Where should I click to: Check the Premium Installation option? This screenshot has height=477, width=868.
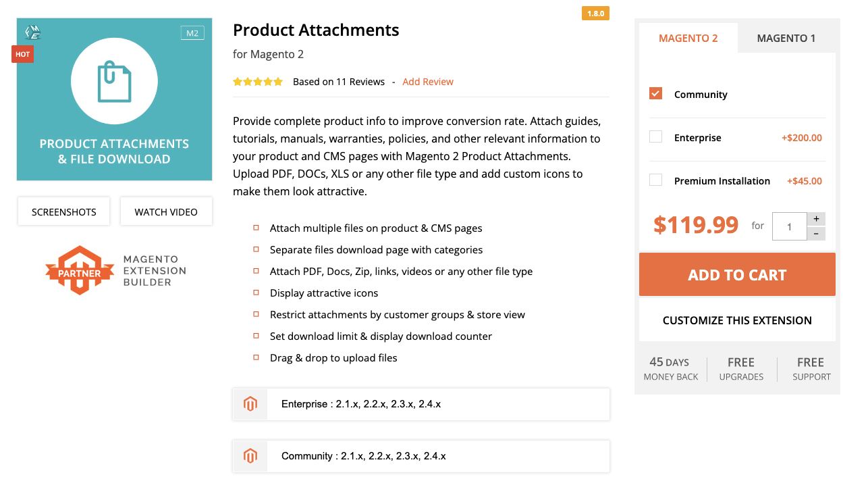[655, 180]
